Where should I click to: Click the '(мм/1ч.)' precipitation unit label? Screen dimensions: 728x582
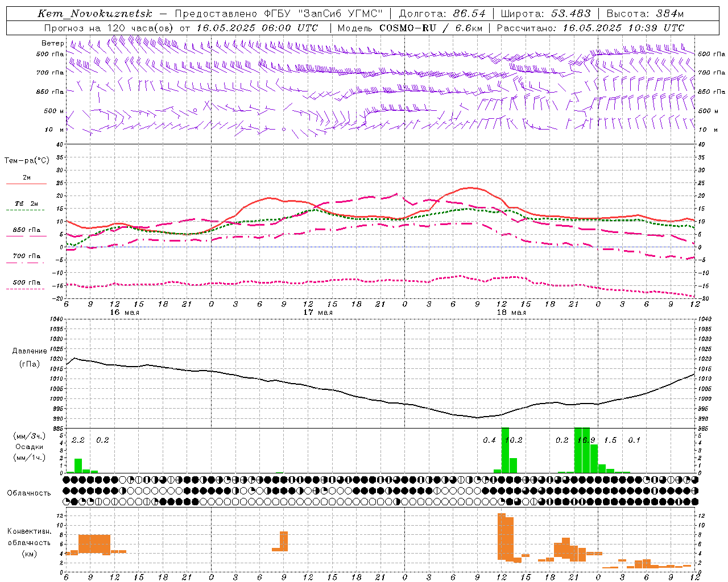pyautogui.click(x=30, y=458)
